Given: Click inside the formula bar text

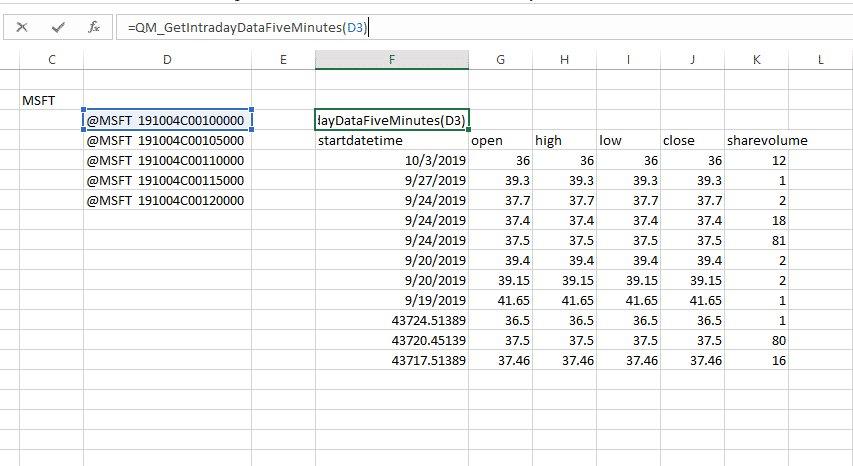Looking at the screenshot, I should click(x=400, y=28).
